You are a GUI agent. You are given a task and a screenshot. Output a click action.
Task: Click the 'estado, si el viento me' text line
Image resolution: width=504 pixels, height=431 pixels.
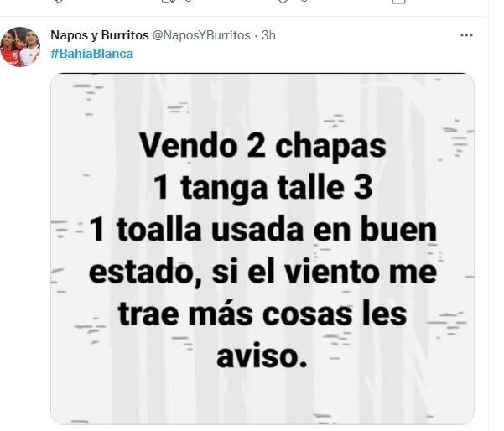(262, 272)
